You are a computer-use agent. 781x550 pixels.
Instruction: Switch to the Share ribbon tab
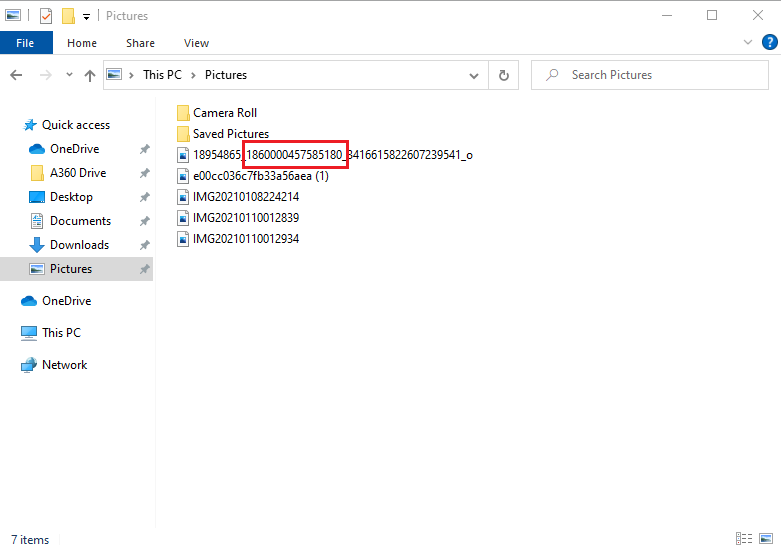pos(140,43)
